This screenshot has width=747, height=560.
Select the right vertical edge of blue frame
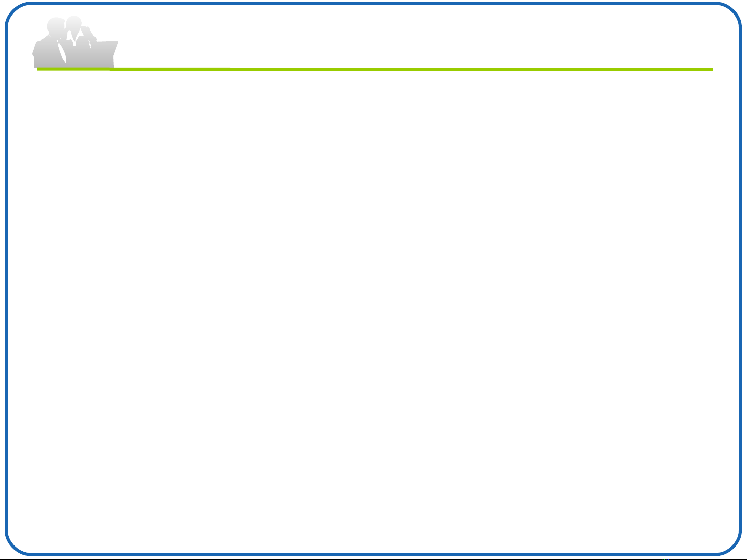click(740, 280)
